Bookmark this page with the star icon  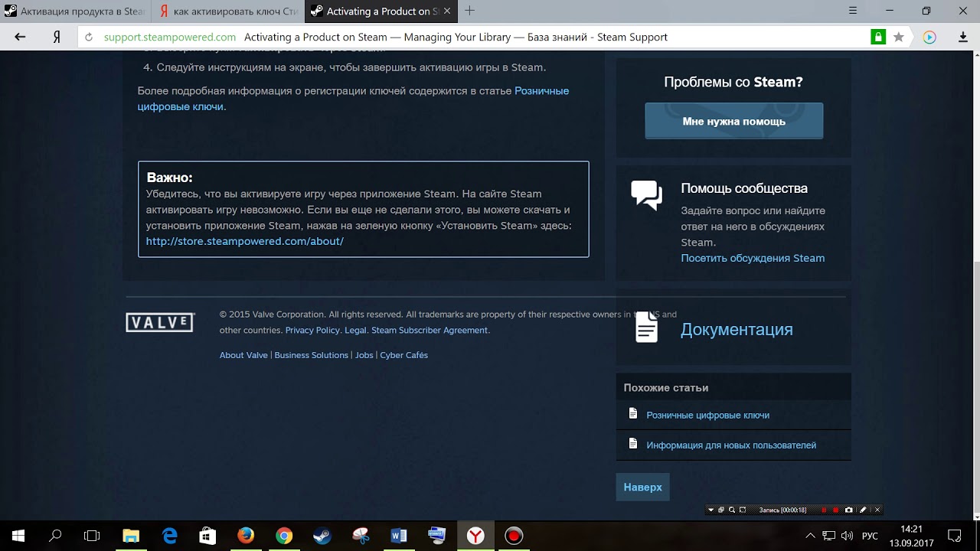(899, 37)
